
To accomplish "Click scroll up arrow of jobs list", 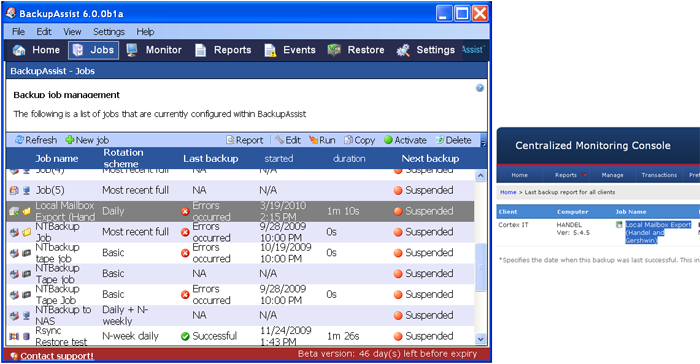I will [x=480, y=176].
